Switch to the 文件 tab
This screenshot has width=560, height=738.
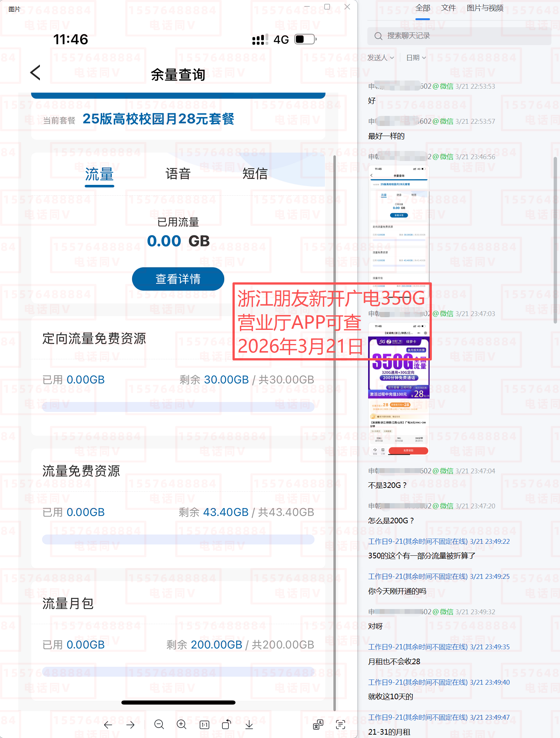(448, 8)
